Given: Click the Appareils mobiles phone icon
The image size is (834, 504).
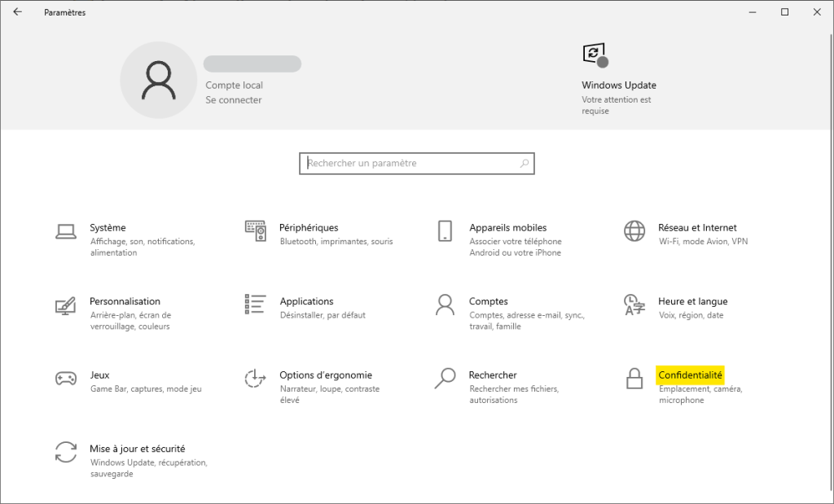Looking at the screenshot, I should click(445, 231).
